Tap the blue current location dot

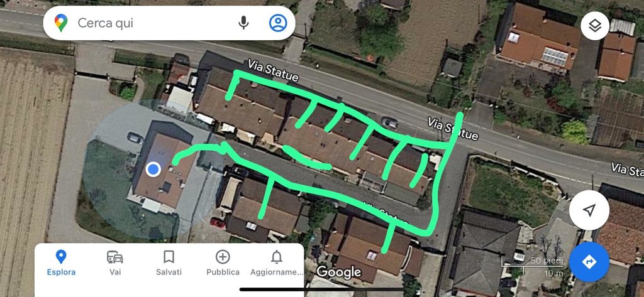153,169
